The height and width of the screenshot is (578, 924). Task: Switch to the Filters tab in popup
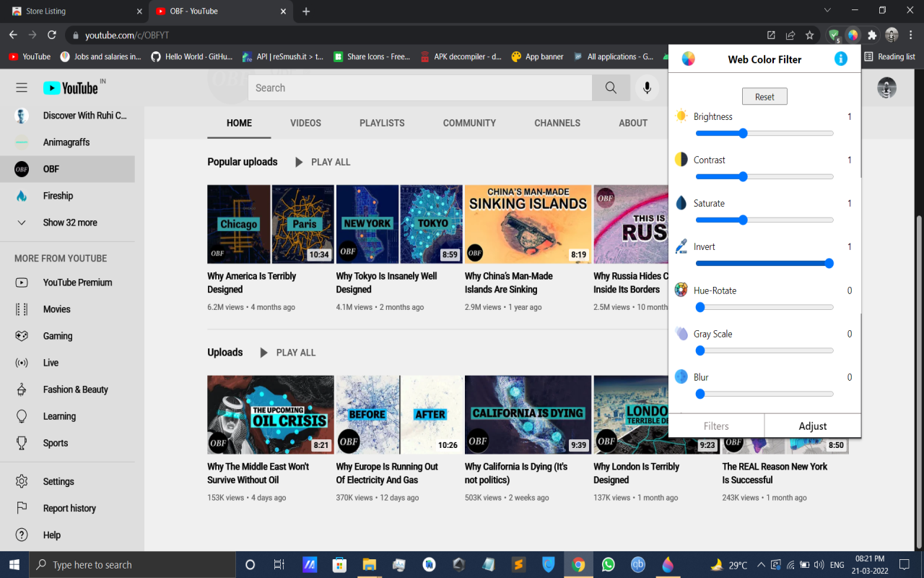coord(716,426)
